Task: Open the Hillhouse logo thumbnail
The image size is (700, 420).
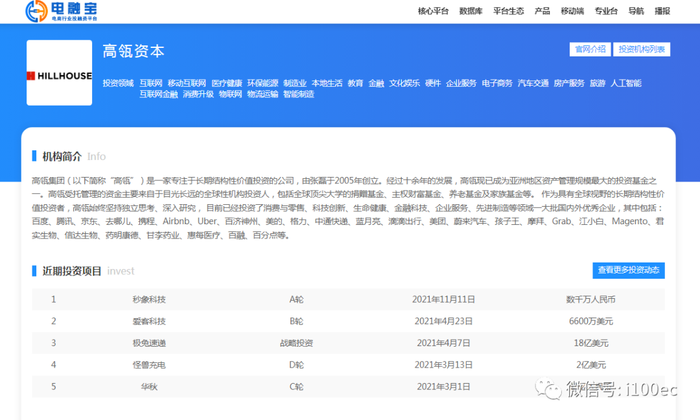Action: click(59, 73)
